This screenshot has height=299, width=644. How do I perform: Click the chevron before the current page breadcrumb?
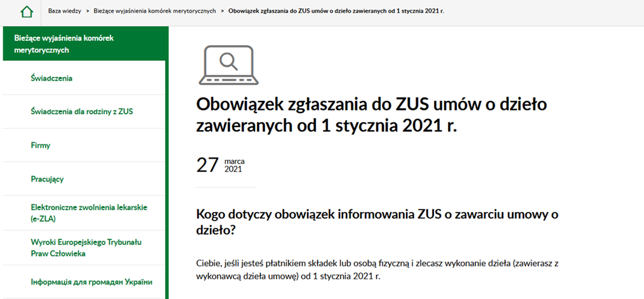pos(222,12)
